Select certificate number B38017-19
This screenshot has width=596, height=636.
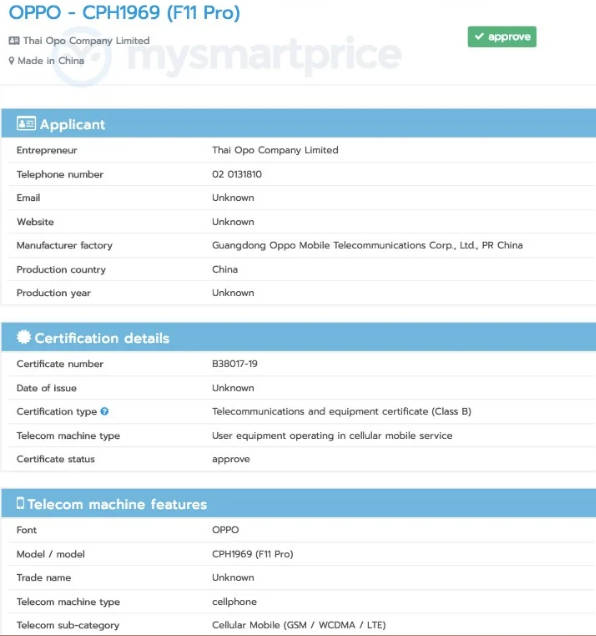(x=235, y=364)
